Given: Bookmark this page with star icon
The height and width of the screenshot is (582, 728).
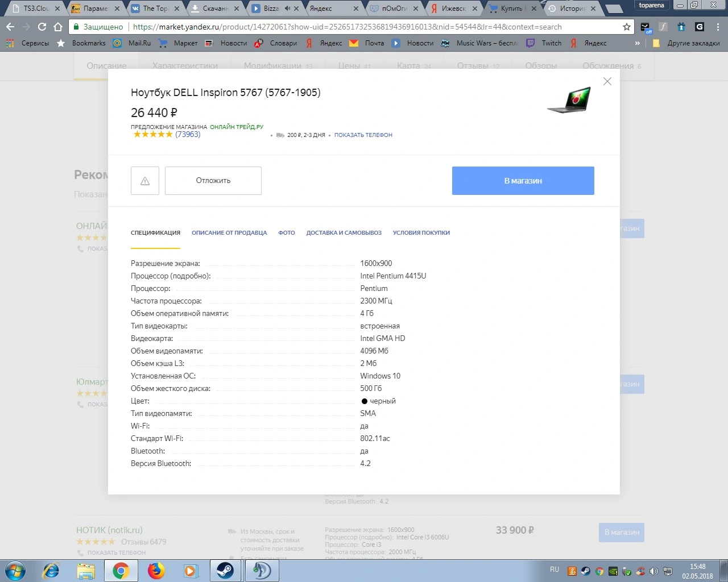Looking at the screenshot, I should tap(627, 27).
